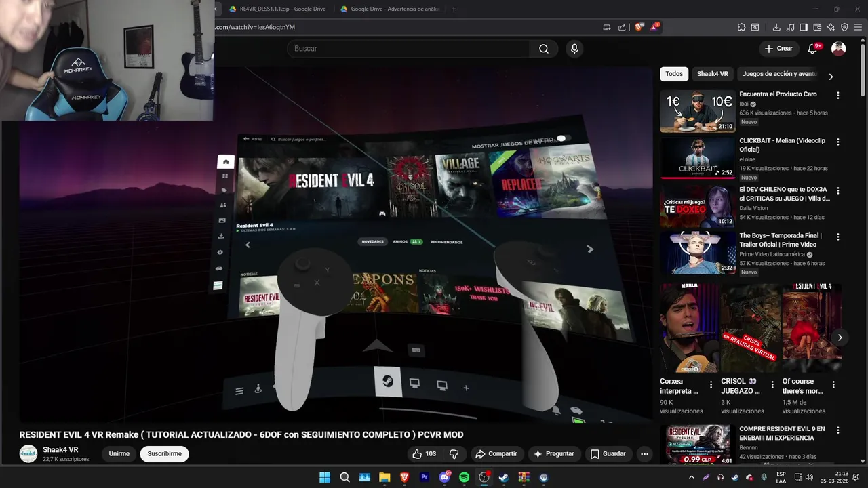Open options for El DEV CHILENO video
Viewport: 868px width, 488px height.
838,191
